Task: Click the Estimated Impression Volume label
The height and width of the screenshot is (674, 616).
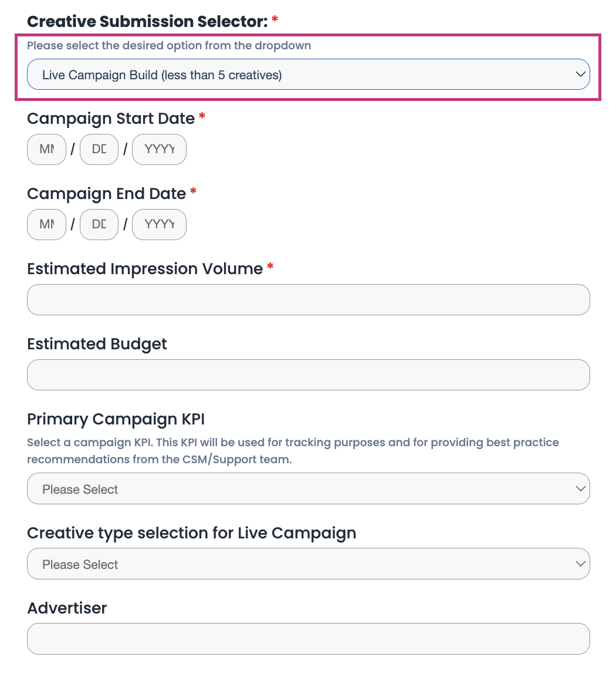Action: [x=145, y=269]
